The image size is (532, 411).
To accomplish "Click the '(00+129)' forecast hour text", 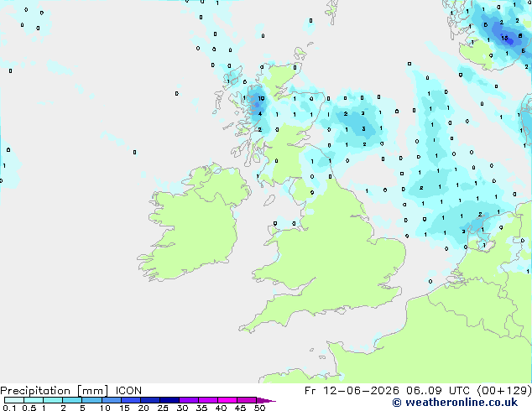I will 504,391.
